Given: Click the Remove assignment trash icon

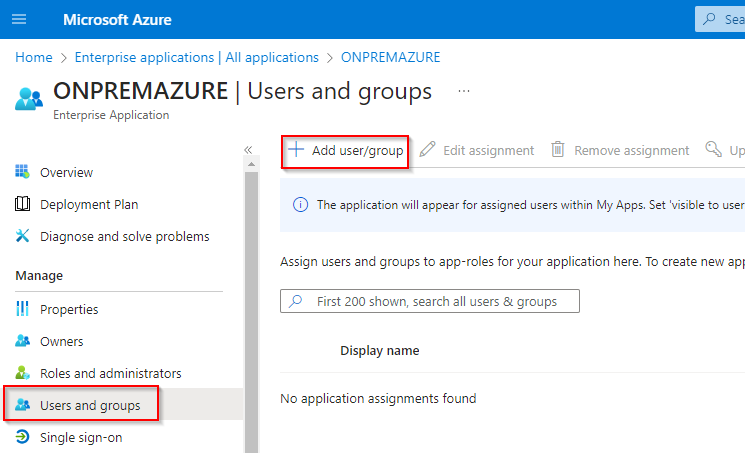Looking at the screenshot, I should (558, 149).
